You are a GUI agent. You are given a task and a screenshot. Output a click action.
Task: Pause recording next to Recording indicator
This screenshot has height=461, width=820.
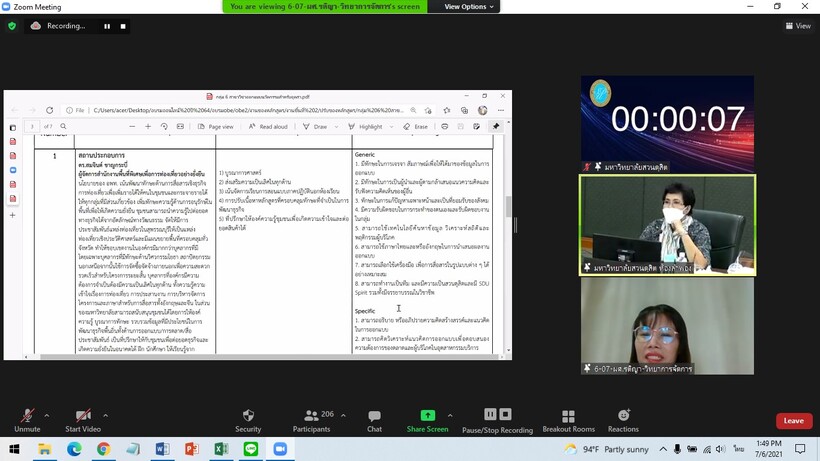pyautogui.click(x=107, y=26)
